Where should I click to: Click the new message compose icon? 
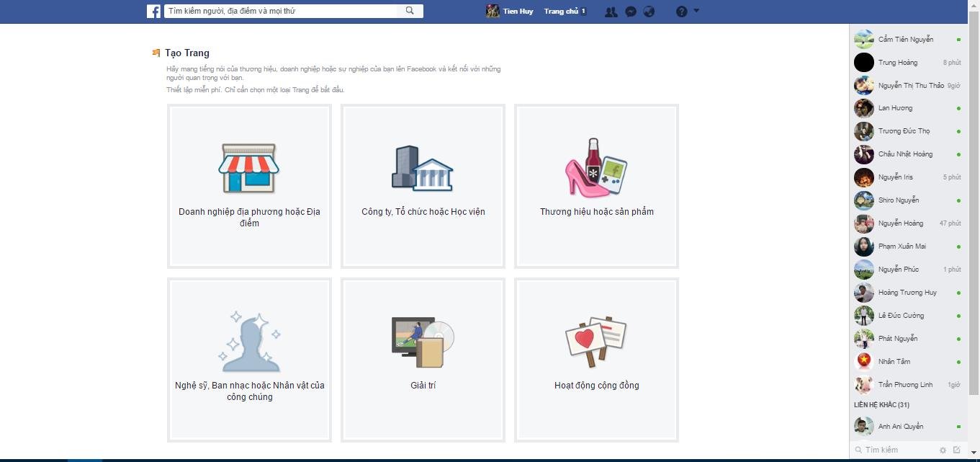pyautogui.click(x=956, y=450)
